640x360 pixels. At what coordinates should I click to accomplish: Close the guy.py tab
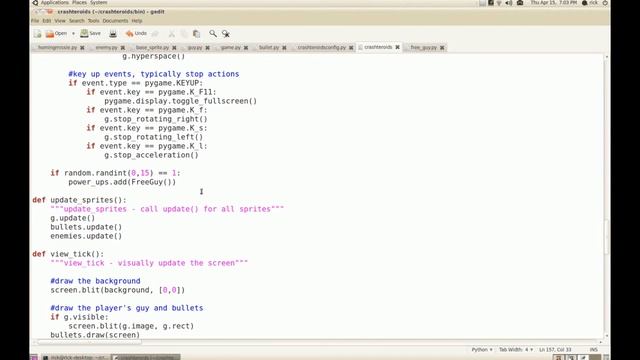pyautogui.click(x=207, y=48)
